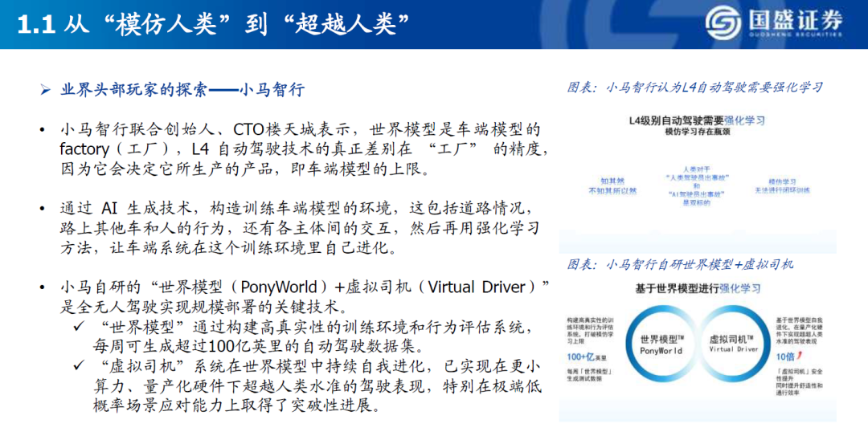
Task: Click 知其然 不知其所以然 text in figure
Action: click(612, 186)
